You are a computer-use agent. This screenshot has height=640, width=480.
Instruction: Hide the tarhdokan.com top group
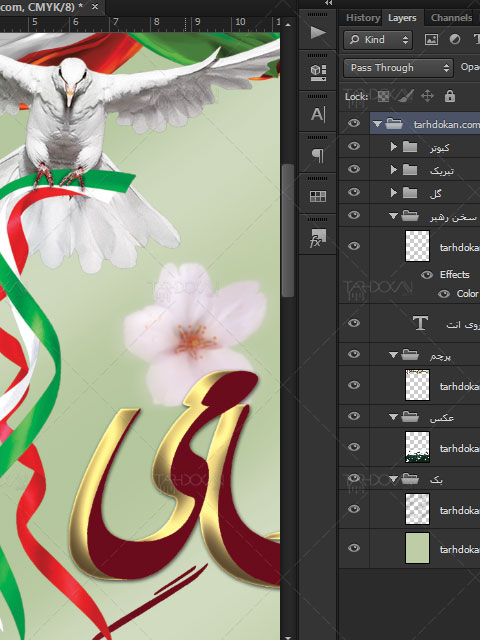coord(354,123)
